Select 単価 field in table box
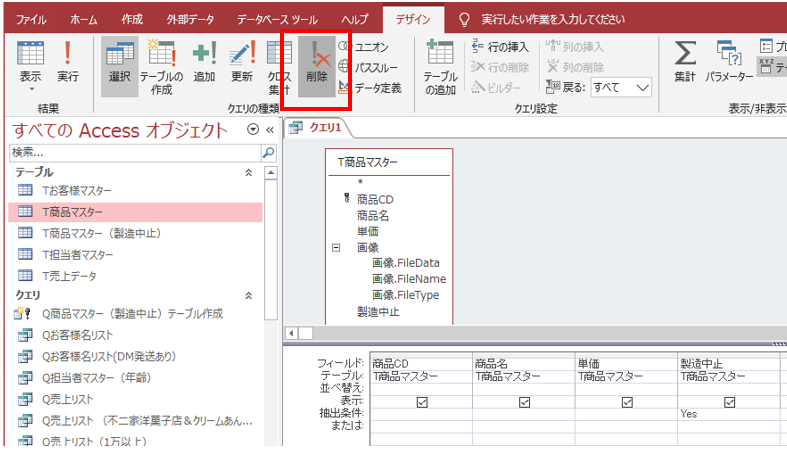 [x=367, y=231]
